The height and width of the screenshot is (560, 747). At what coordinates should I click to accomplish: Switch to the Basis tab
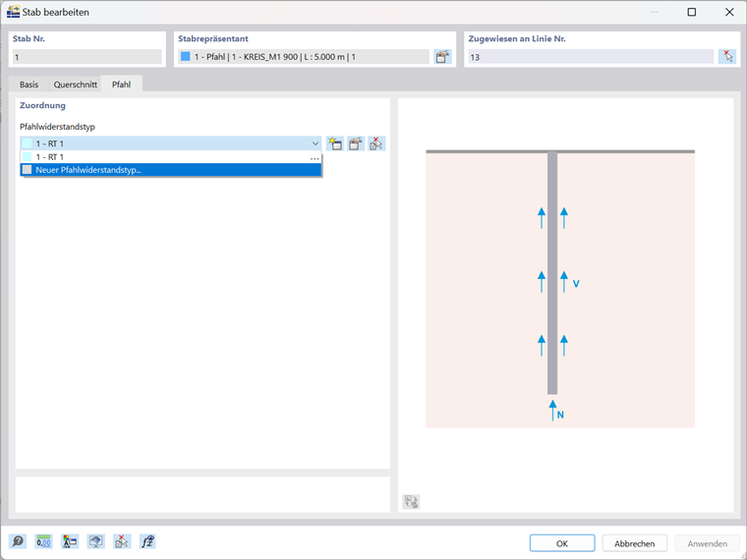coord(29,84)
